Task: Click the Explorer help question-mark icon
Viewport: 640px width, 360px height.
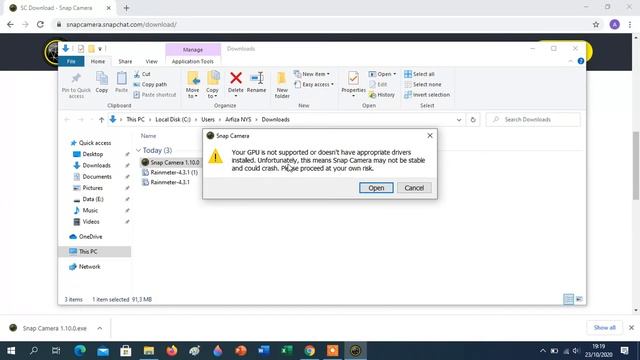Action: [580, 61]
